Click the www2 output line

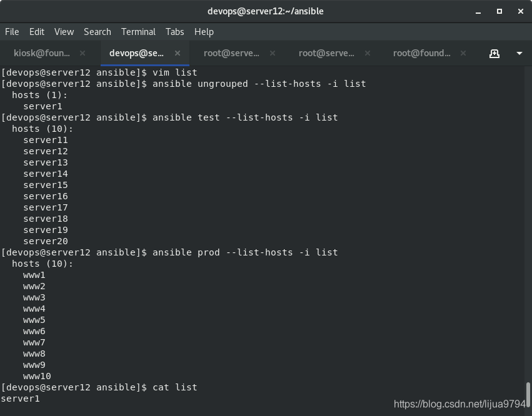pos(34,286)
